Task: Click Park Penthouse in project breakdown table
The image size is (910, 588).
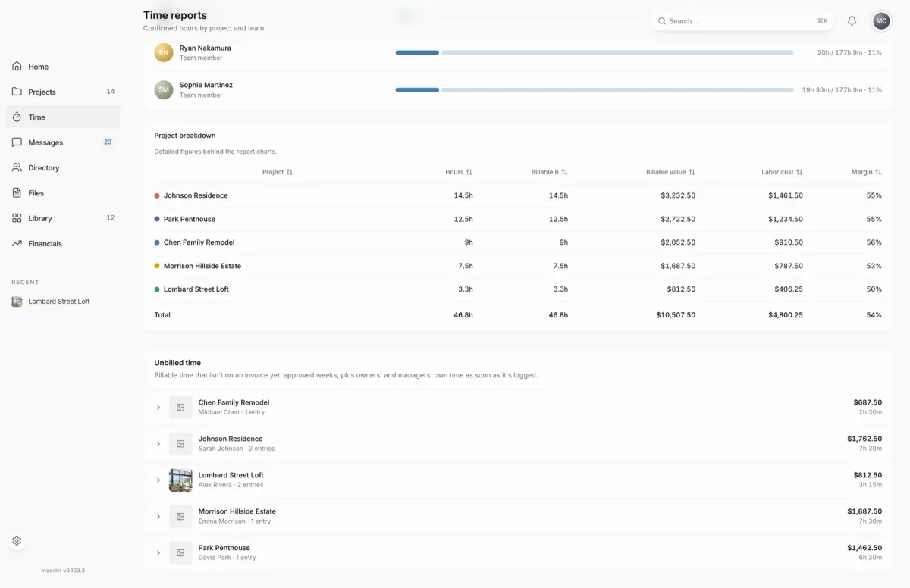Action: pyautogui.click(x=190, y=219)
